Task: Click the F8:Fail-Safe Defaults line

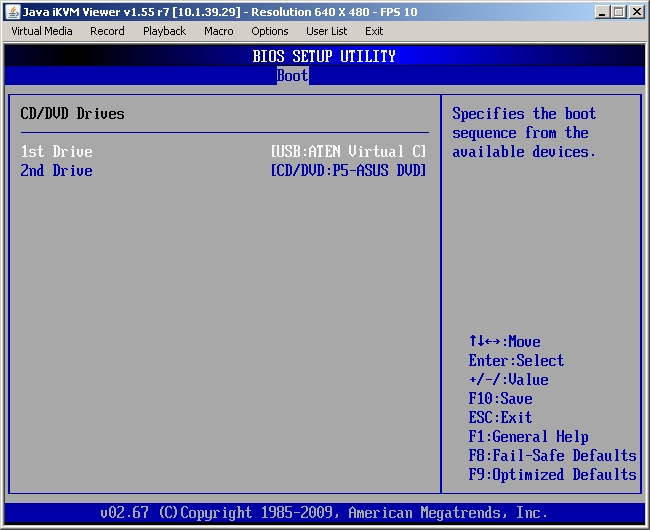Action: (x=553, y=455)
